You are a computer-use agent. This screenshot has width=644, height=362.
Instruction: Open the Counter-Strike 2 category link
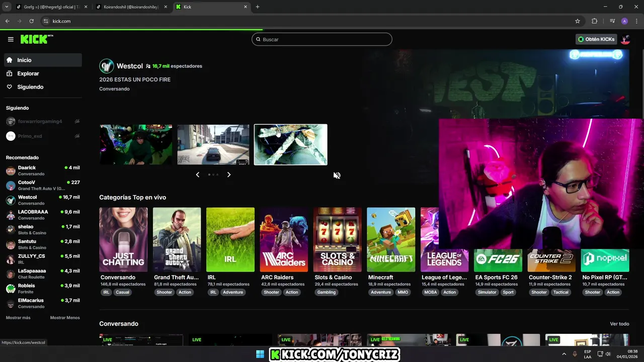pos(550,278)
